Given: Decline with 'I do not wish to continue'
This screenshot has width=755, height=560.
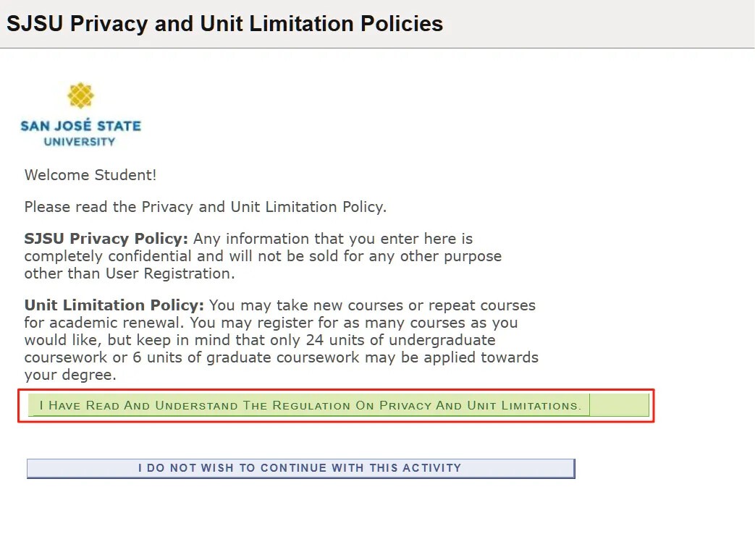Looking at the screenshot, I should coord(300,468).
